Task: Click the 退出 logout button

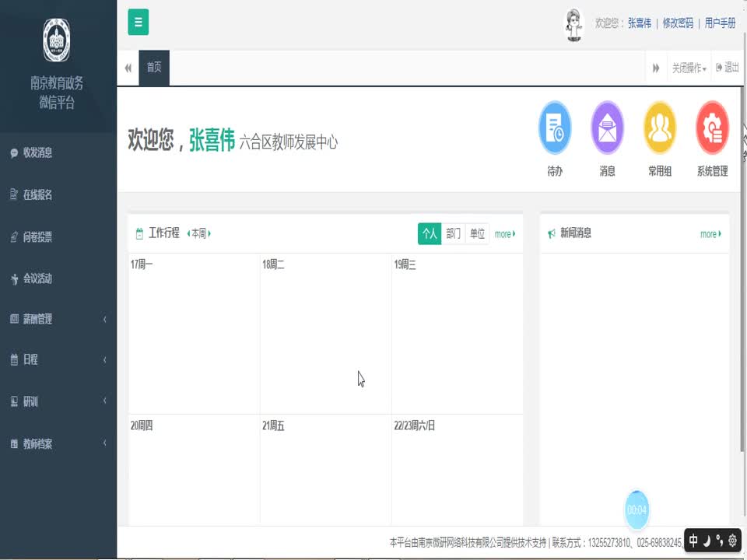Action: (x=728, y=68)
